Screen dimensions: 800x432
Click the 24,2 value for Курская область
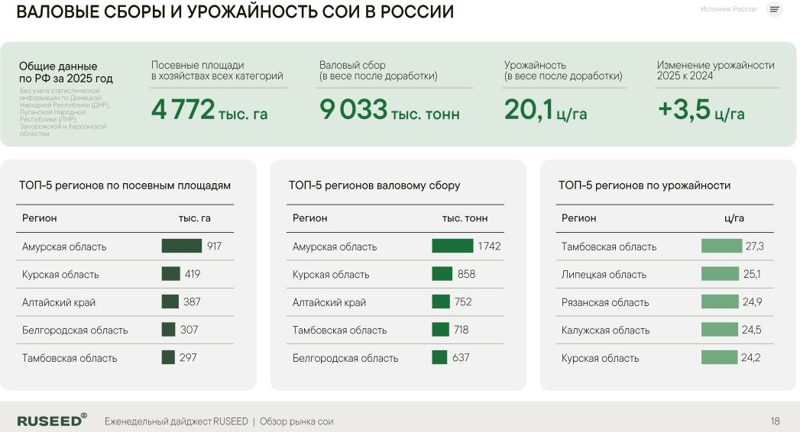pos(751,358)
